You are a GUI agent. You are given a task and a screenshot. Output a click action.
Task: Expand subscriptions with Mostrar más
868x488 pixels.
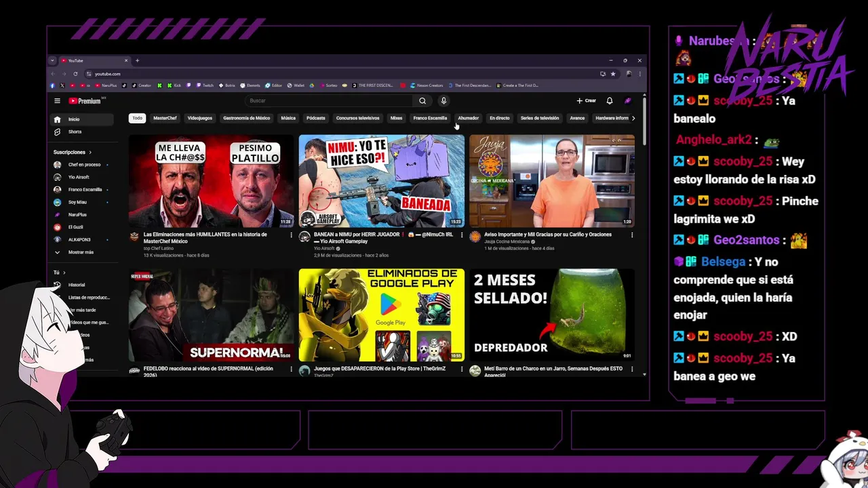[82, 252]
